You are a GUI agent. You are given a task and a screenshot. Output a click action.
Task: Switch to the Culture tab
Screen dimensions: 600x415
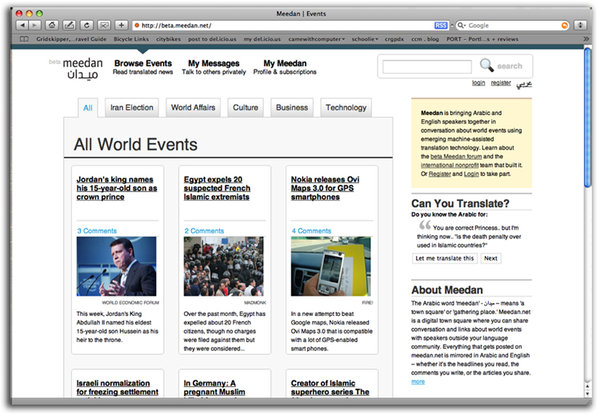(245, 107)
